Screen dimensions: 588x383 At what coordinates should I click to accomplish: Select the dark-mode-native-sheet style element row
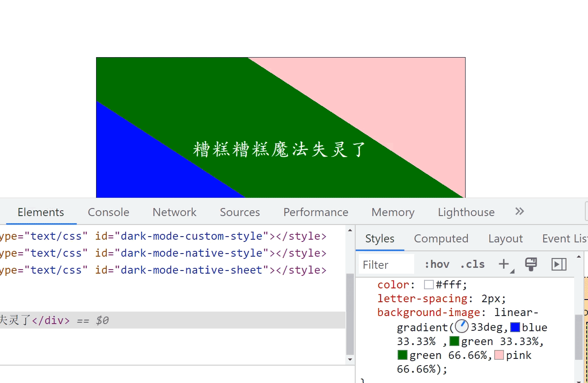pyautogui.click(x=172, y=270)
